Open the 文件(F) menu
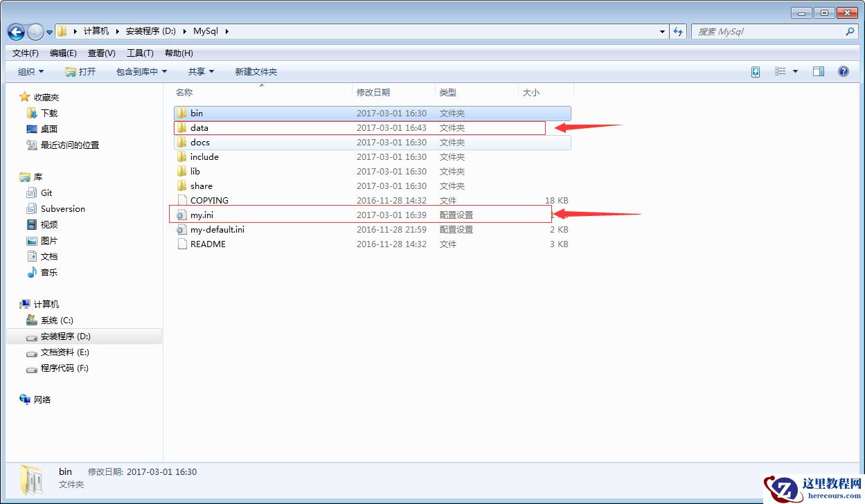The width and height of the screenshot is (865, 504). pyautogui.click(x=26, y=53)
